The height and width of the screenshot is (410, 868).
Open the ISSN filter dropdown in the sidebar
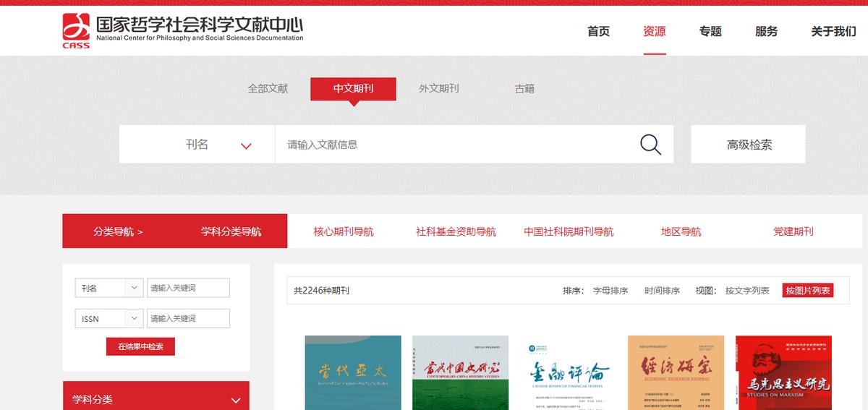pos(109,318)
